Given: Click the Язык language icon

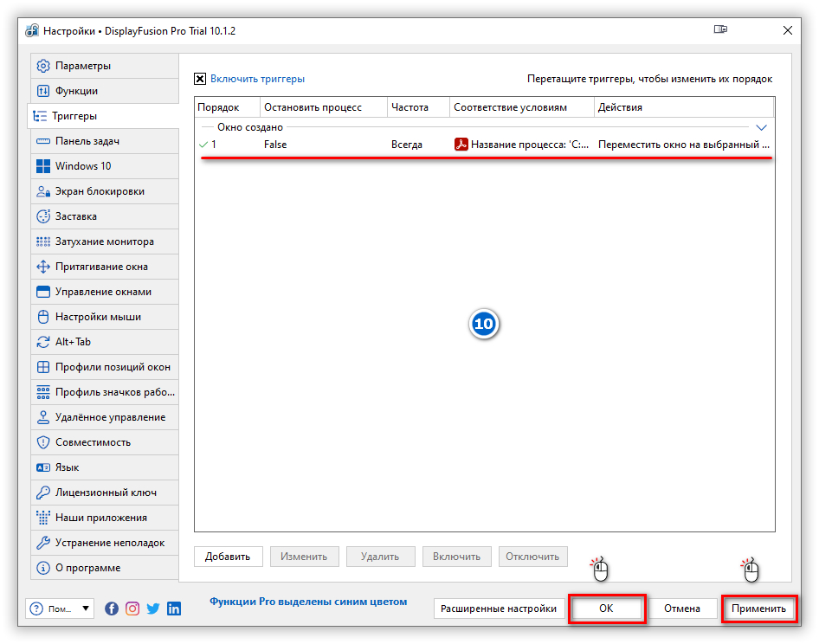Looking at the screenshot, I should pos(42,467).
